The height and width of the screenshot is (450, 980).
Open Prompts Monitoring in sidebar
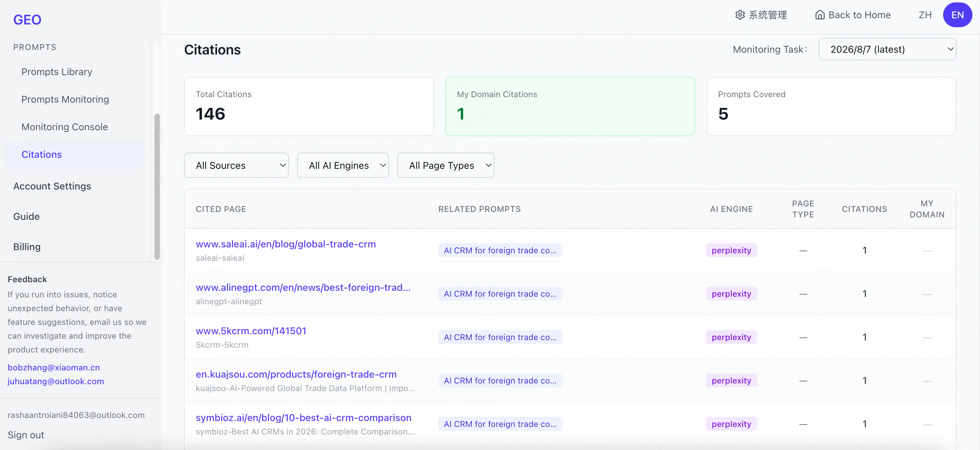65,99
